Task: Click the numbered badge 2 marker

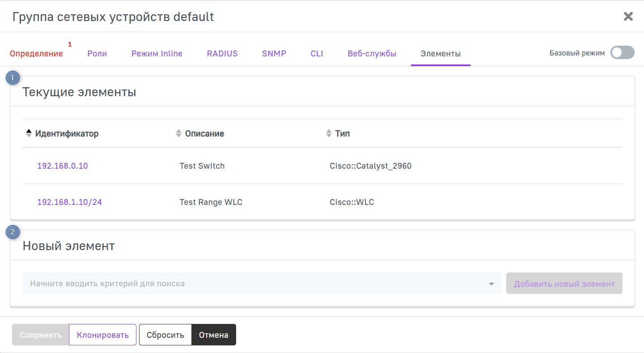Action: [13, 232]
